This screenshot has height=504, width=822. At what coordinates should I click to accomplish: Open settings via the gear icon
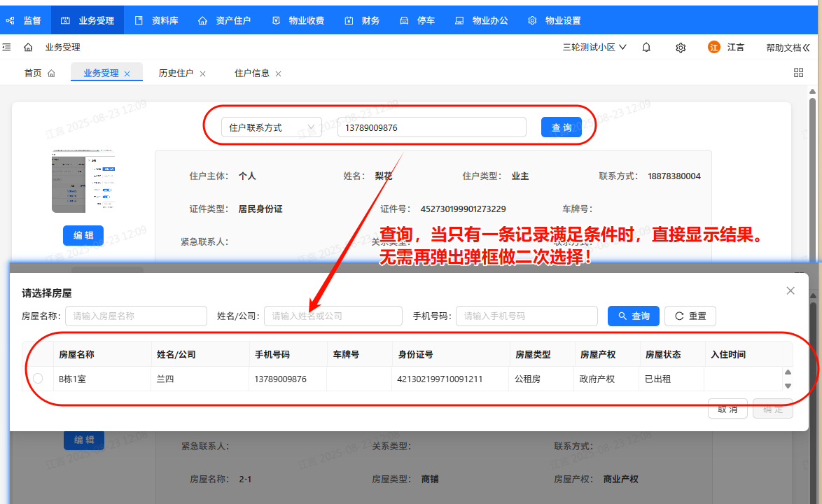click(681, 48)
